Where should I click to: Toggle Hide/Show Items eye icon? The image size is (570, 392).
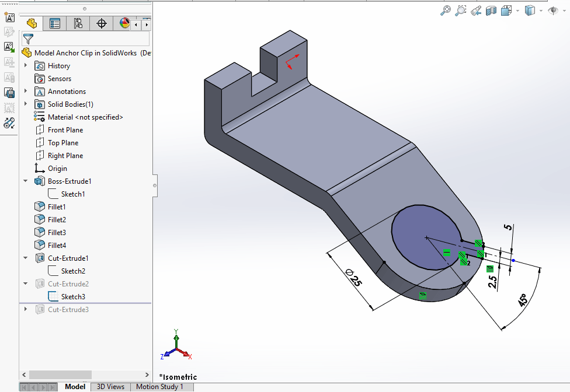coord(553,10)
